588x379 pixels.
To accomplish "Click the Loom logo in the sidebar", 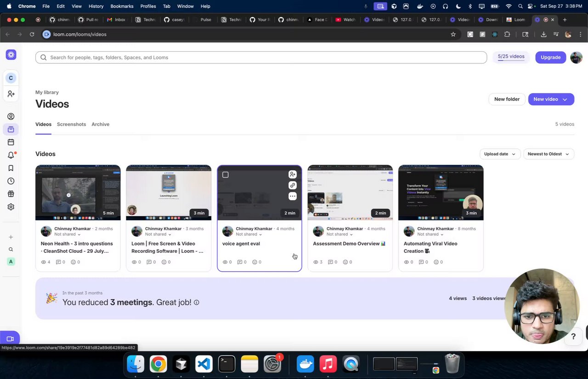I will point(11,55).
